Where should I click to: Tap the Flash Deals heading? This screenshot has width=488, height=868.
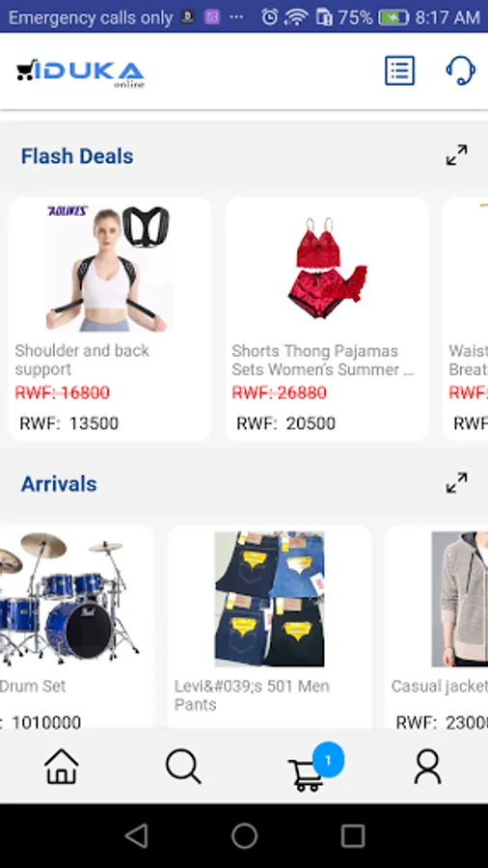(x=77, y=156)
